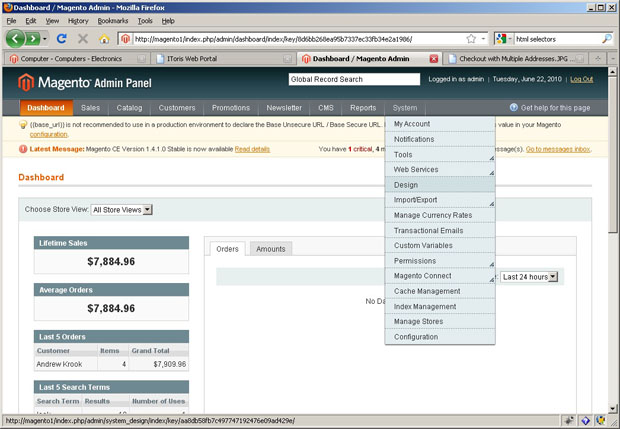
Task: Close the Dashboard / Magento Admin tab
Action: [434, 59]
